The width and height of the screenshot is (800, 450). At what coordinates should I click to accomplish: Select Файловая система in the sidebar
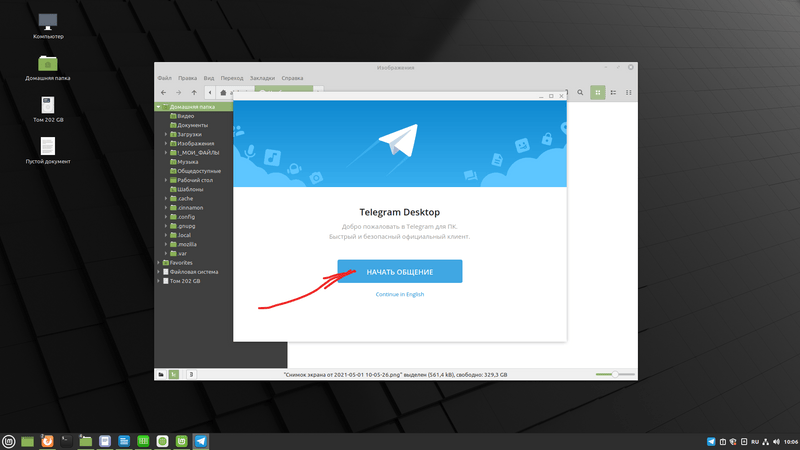pyautogui.click(x=193, y=272)
